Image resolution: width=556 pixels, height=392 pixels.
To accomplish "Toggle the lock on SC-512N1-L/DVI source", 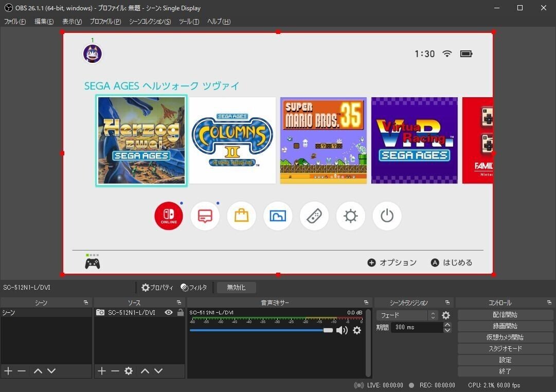I will tap(181, 313).
